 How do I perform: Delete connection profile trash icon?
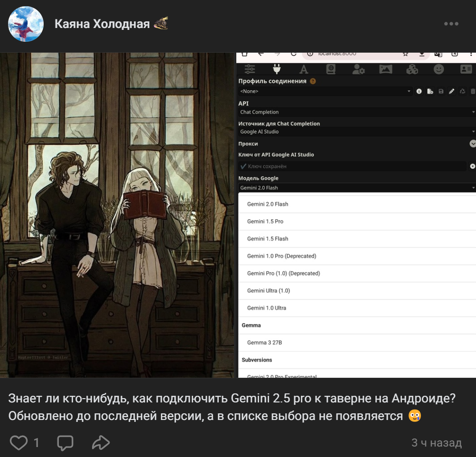point(473,91)
